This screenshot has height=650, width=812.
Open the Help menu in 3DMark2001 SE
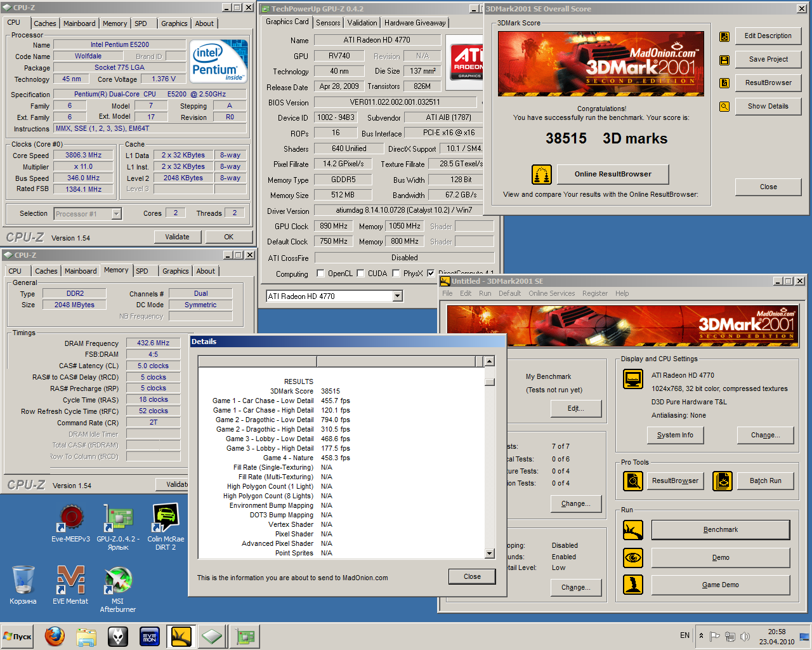point(622,293)
